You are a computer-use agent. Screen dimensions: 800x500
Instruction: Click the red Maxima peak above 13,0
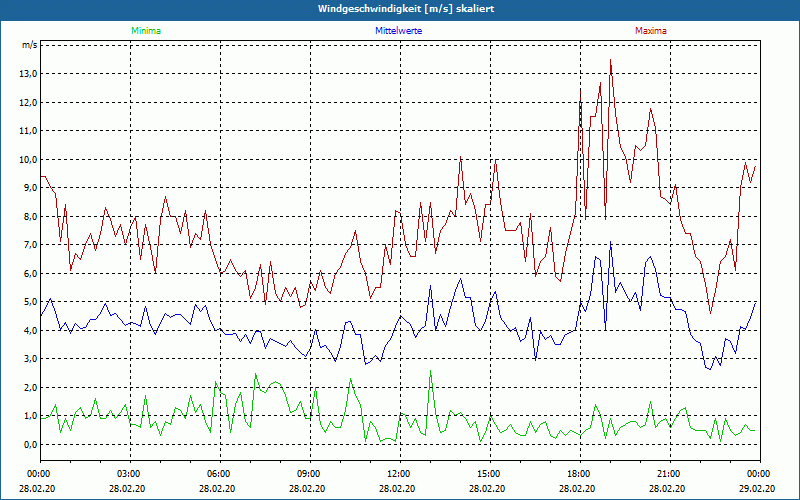[610, 60]
